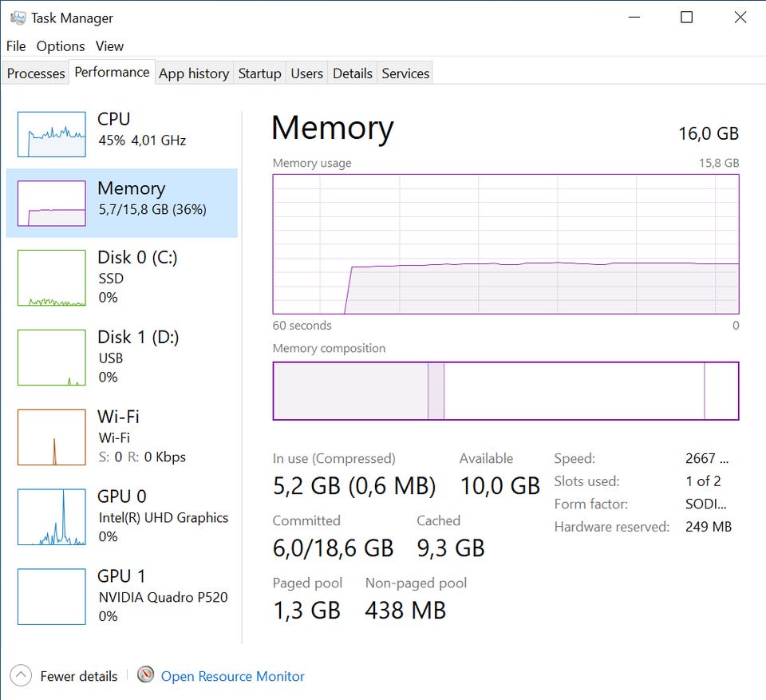Open the View menu
Screen dimensions: 766x700
110,46
